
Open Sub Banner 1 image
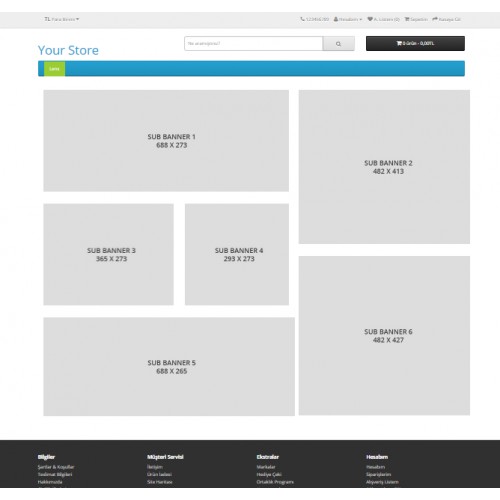click(x=166, y=141)
